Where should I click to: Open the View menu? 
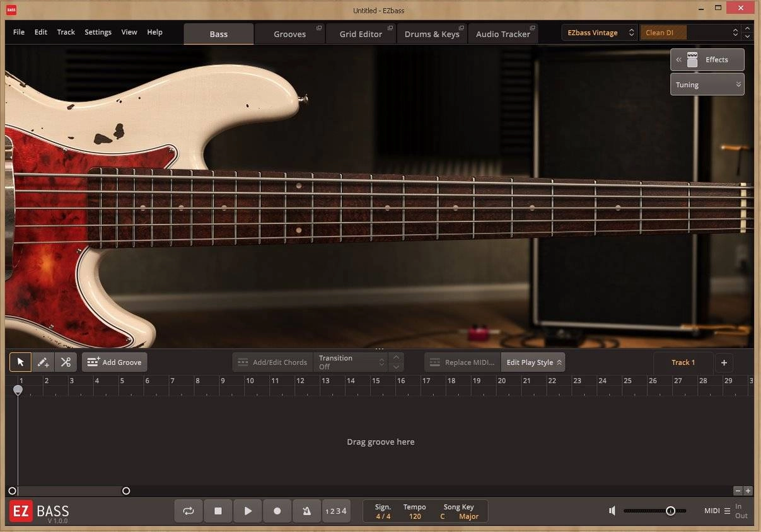tap(129, 32)
